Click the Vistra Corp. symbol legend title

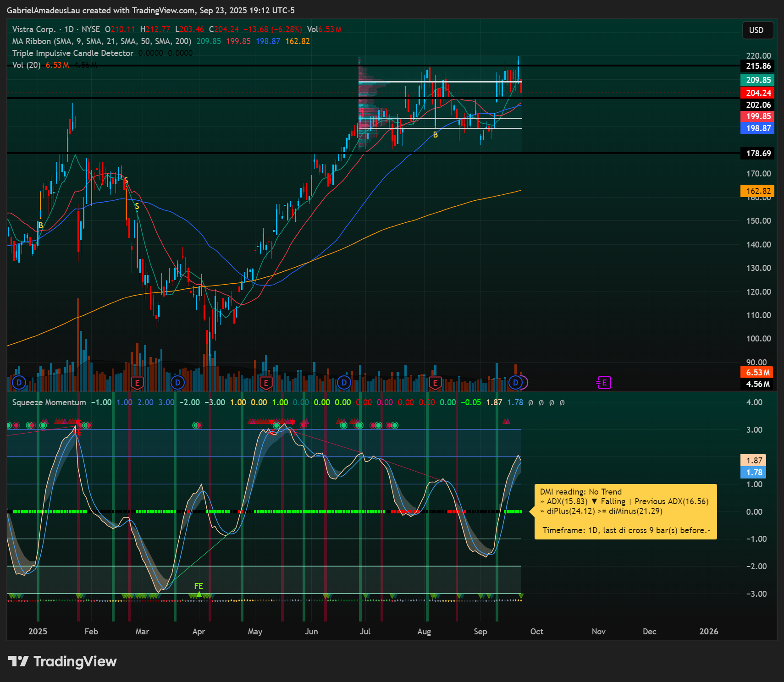[34, 29]
